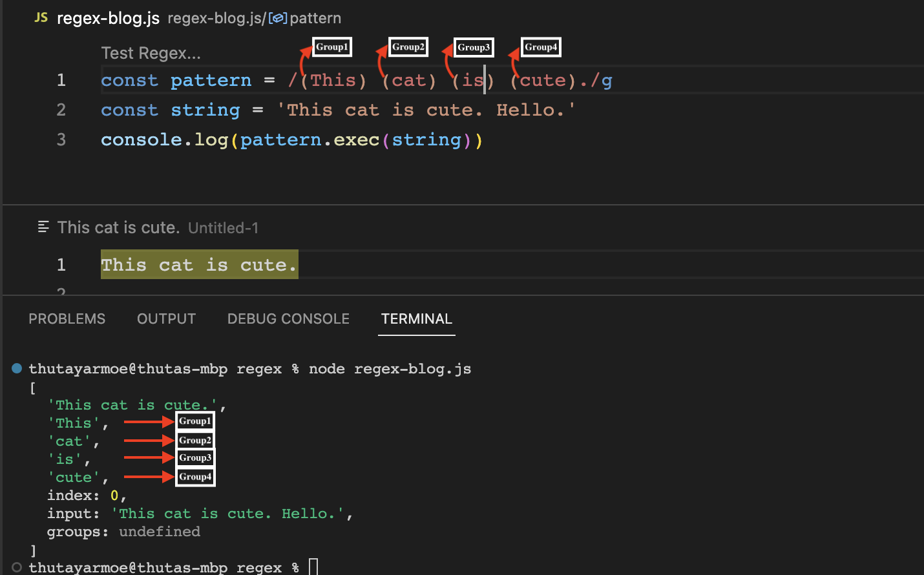Switch to the OUTPUT tab
The width and height of the screenshot is (924, 575).
click(x=166, y=319)
